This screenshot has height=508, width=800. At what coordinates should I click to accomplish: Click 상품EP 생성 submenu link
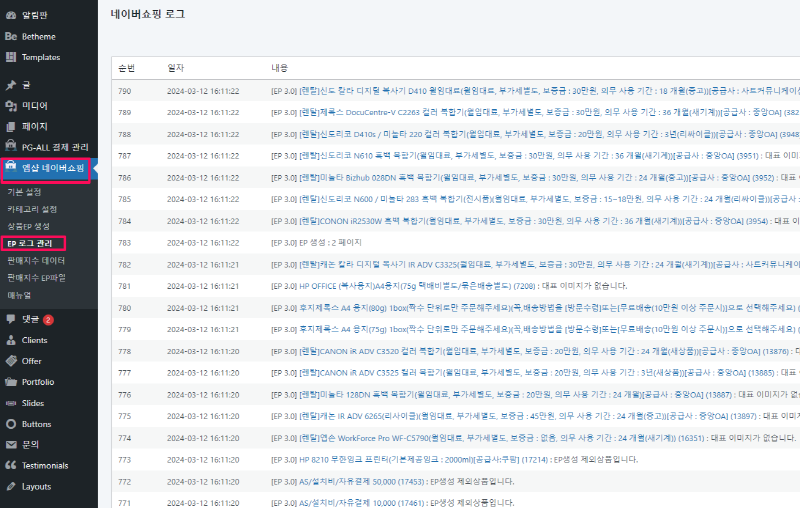[29, 226]
